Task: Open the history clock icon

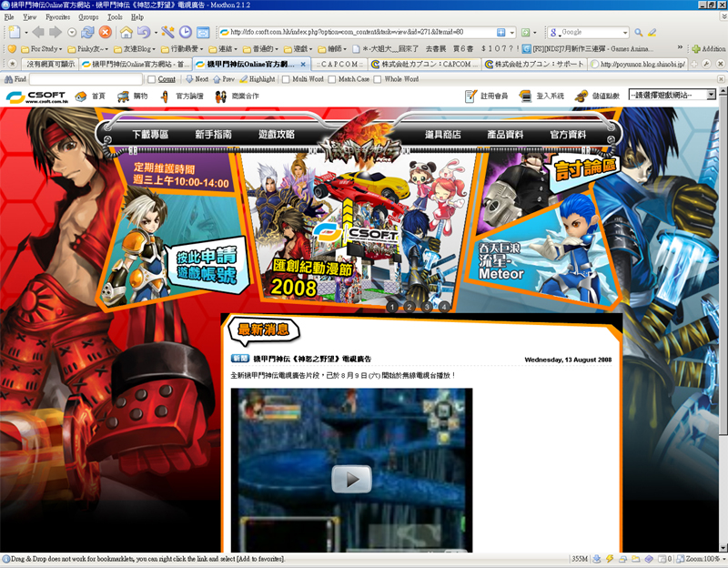Action: coord(186,32)
